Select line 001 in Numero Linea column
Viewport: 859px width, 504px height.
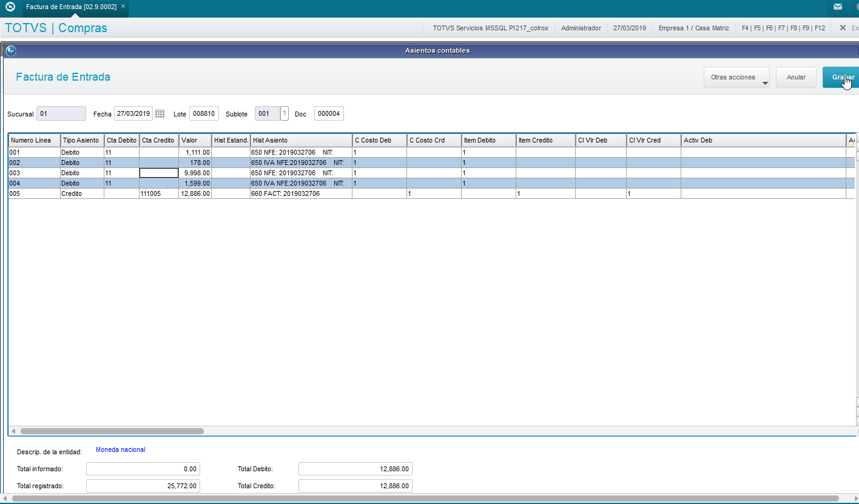35,152
